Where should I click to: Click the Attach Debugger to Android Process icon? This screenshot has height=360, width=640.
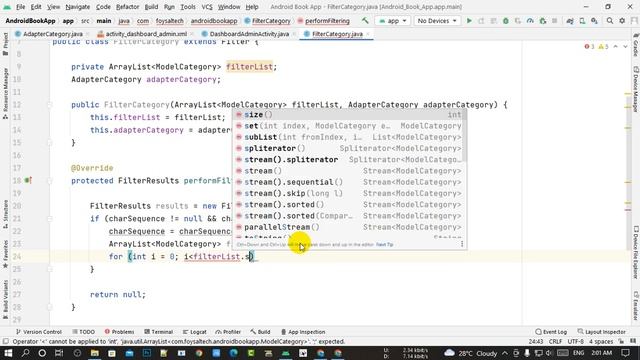pos(542,21)
